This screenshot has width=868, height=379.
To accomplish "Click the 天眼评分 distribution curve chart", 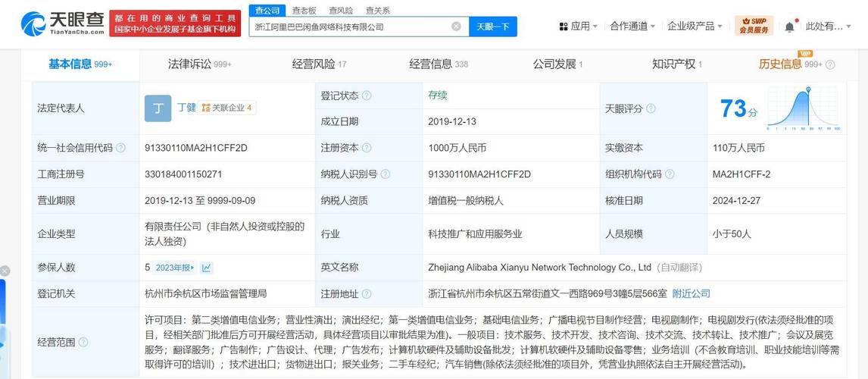I will click(x=804, y=108).
